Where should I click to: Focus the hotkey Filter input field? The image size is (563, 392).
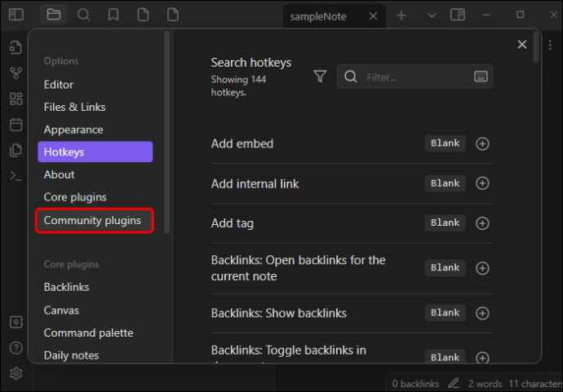point(414,77)
